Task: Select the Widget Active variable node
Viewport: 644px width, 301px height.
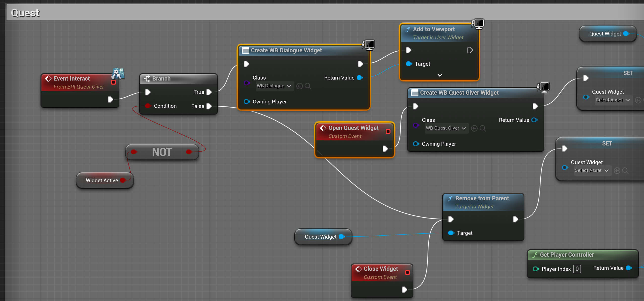Action: tap(102, 180)
